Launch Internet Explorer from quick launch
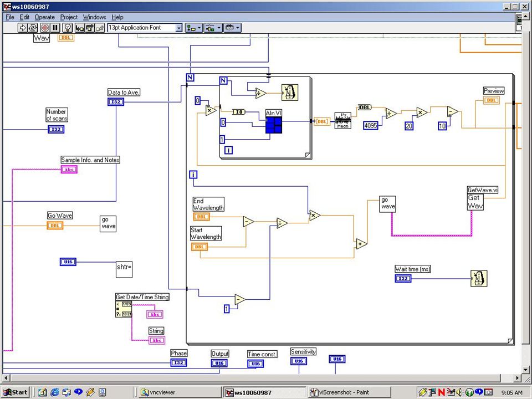The image size is (532, 399). click(54, 392)
